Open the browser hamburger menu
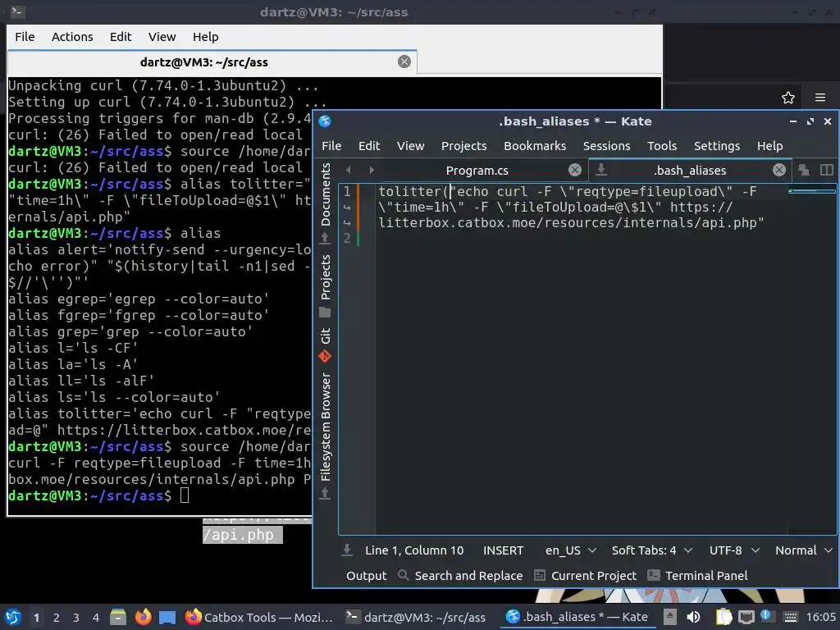Image resolution: width=840 pixels, height=630 pixels. [x=820, y=98]
